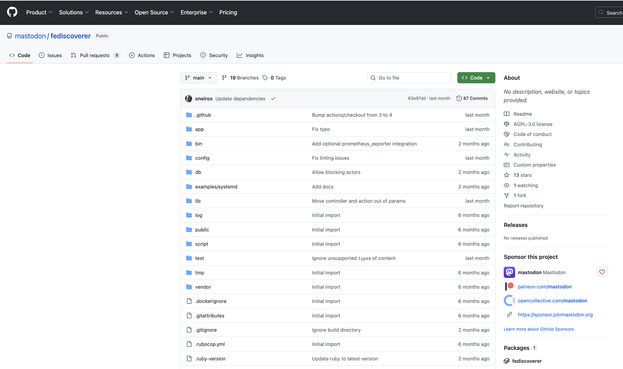Click the oneiros author avatar

188,99
